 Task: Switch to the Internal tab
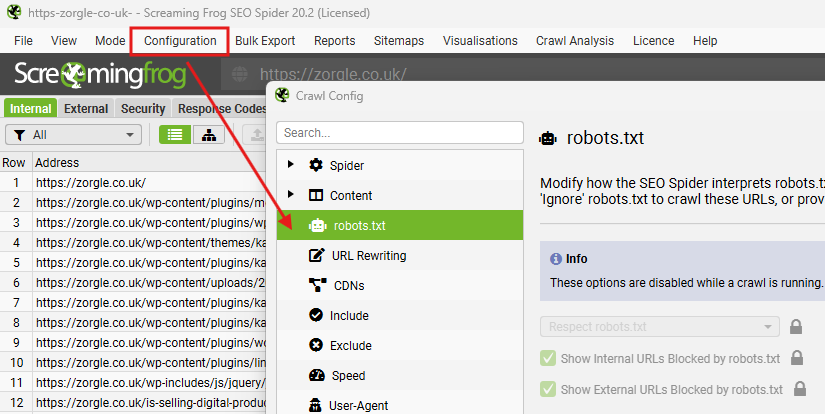pyautogui.click(x=31, y=108)
